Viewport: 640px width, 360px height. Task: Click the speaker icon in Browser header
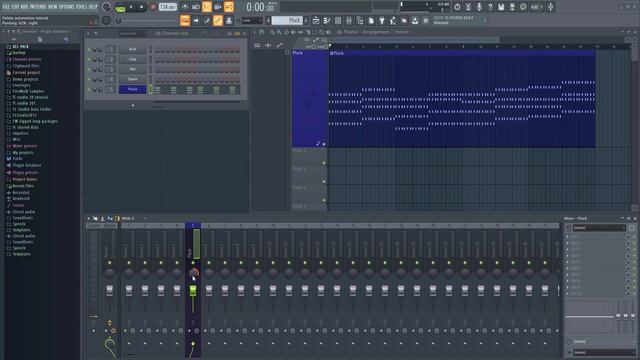pos(66,39)
